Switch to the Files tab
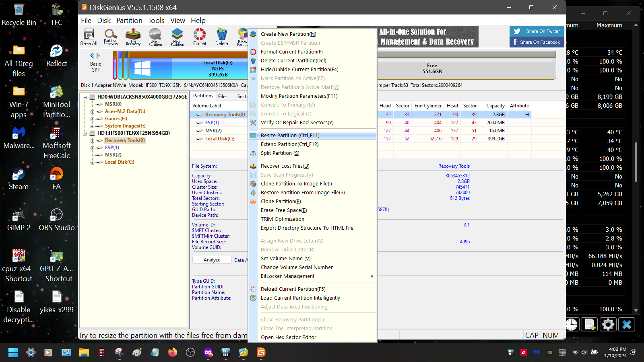644x362 pixels. coord(223,97)
